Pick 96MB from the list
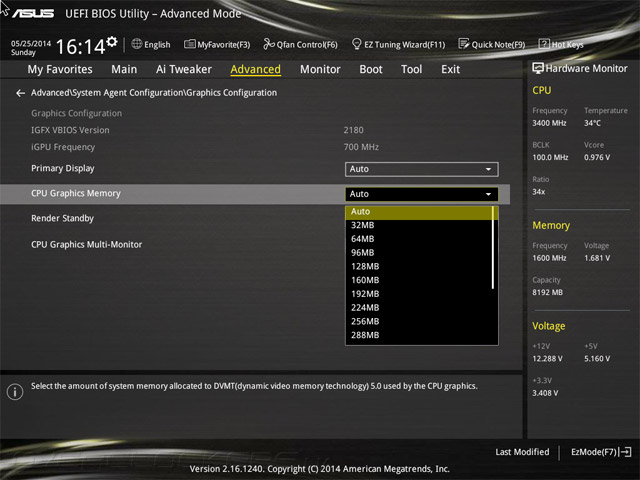The height and width of the screenshot is (480, 640). click(x=419, y=253)
